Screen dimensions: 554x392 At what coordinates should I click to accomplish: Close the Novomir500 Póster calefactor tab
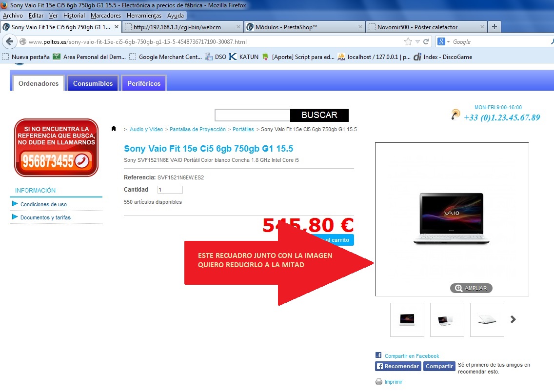pyautogui.click(x=482, y=27)
